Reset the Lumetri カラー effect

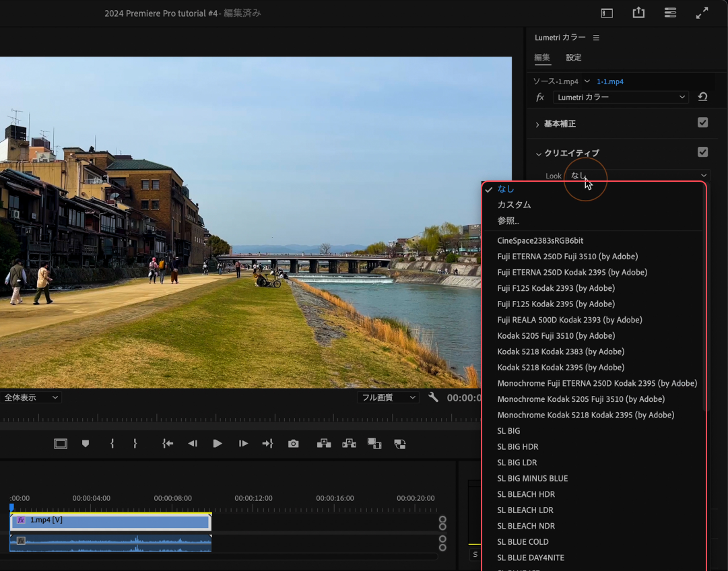click(x=702, y=97)
